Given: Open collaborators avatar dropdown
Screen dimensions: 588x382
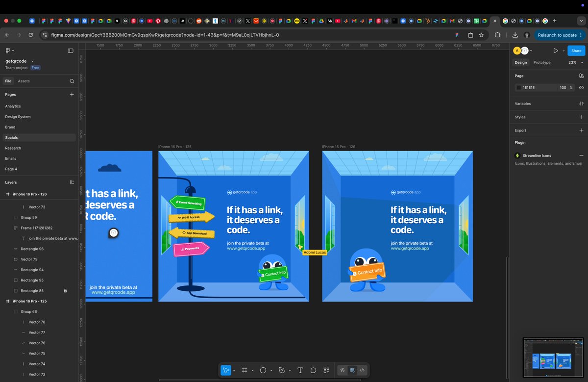Looking at the screenshot, I should 531,51.
